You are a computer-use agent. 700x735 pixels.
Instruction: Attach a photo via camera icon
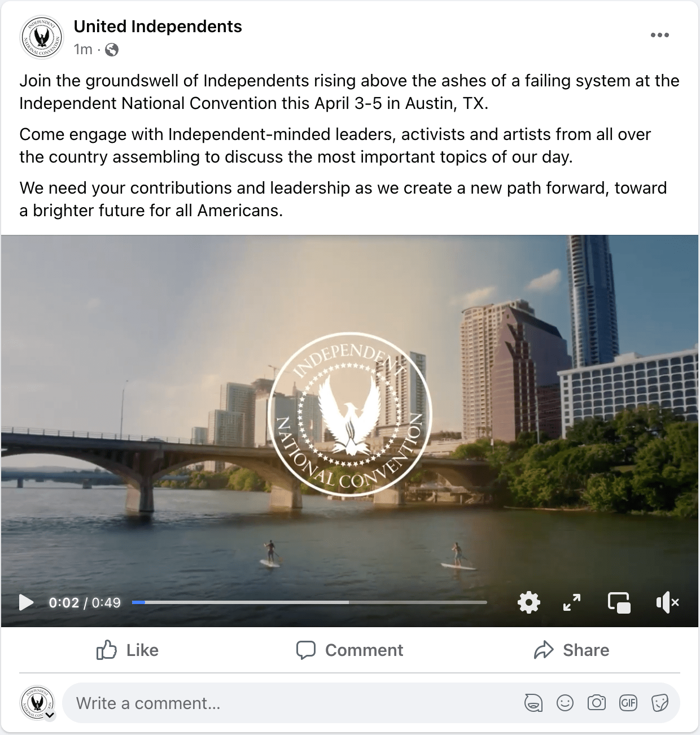[596, 703]
